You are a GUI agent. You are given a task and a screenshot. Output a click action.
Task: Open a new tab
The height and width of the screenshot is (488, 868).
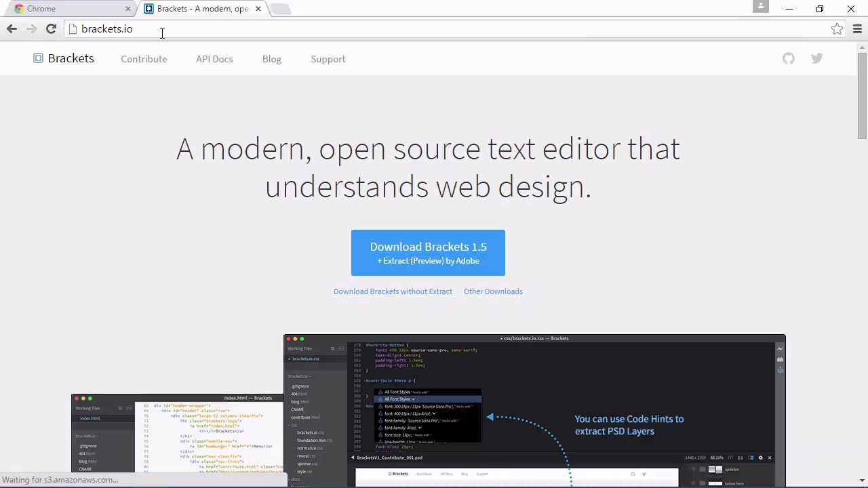click(x=281, y=9)
